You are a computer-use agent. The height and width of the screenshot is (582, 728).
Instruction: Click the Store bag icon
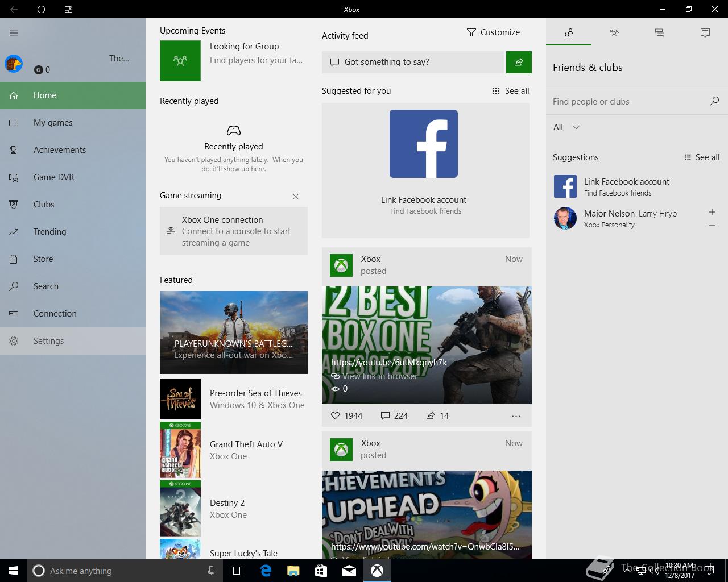click(x=14, y=259)
